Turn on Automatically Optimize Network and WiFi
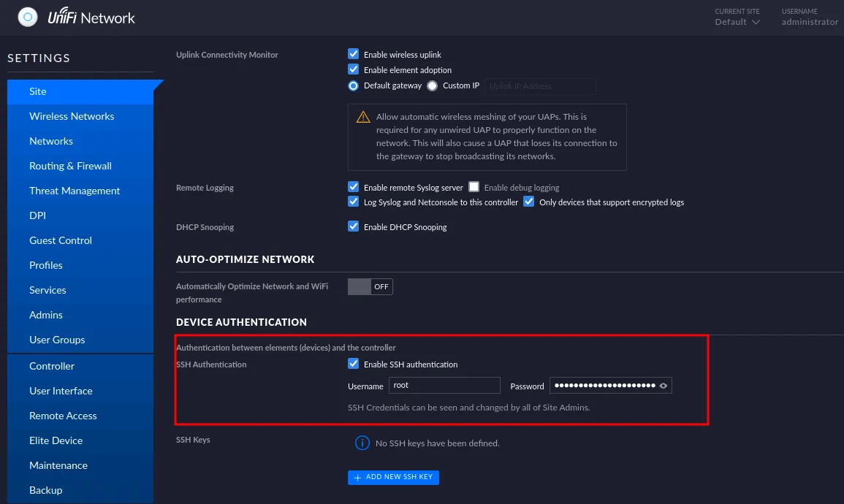This screenshot has width=844, height=504. click(370, 286)
